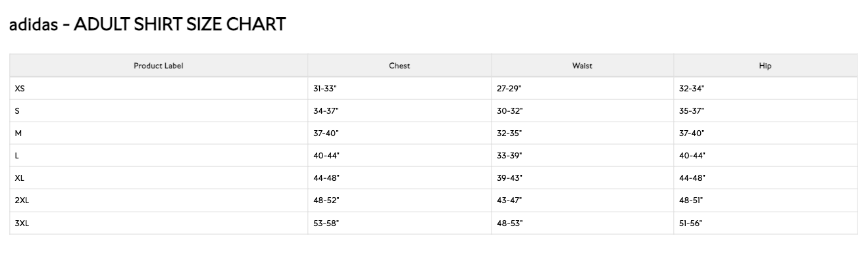This screenshot has height=259, width=868.
Task: Click the adidas Adult Shirt Size Chart heading
Action: point(147,25)
